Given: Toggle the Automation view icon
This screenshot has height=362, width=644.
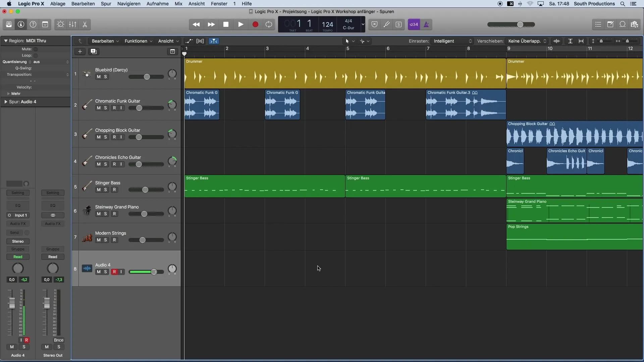Looking at the screenshot, I should 189,41.
